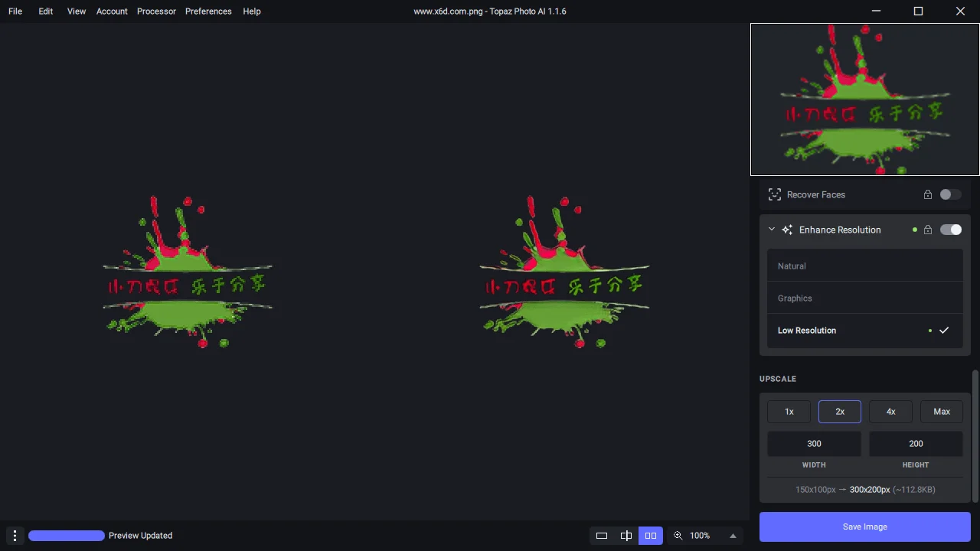
Task: Click the Width input field
Action: coord(814,444)
